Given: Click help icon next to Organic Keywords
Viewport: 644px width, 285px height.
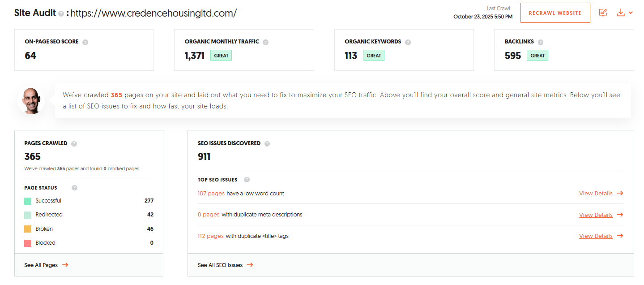Looking at the screenshot, I should point(408,42).
